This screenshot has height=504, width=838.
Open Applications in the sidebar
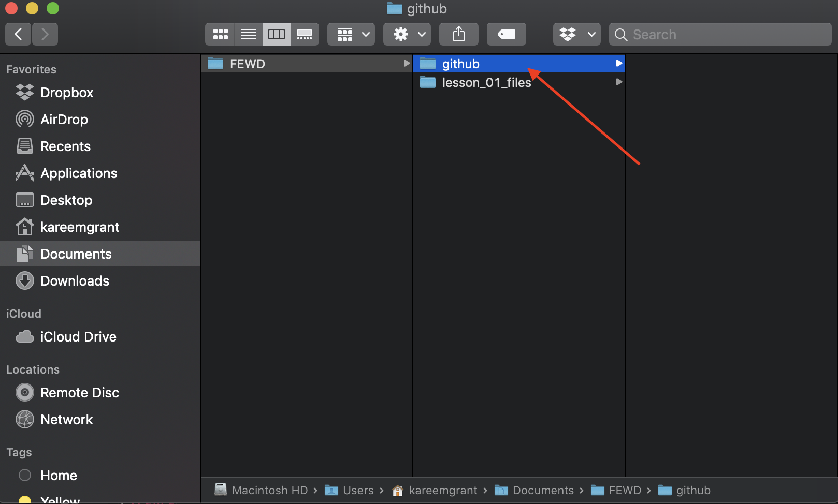tap(100, 173)
